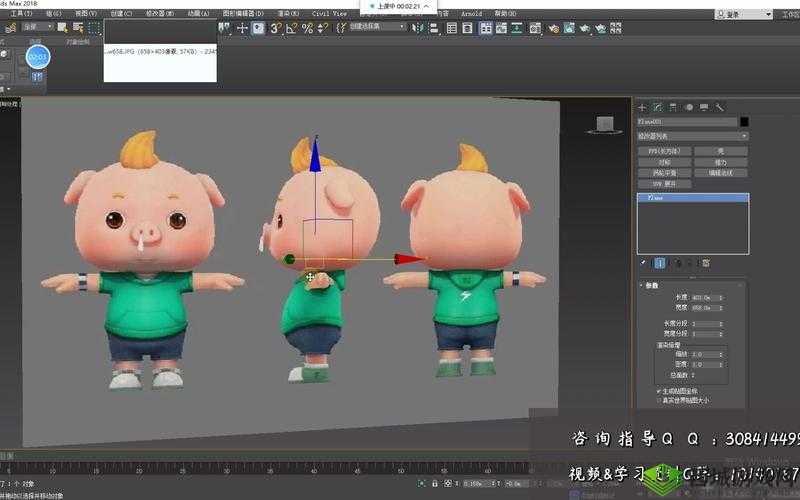The width and height of the screenshot is (800, 500).
Task: Click Remove Modifier trash icon
Action: pos(690,263)
